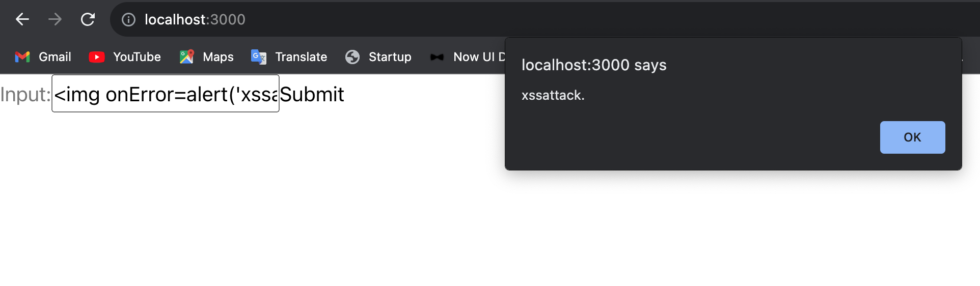Go back using the browser back arrow

(22, 19)
